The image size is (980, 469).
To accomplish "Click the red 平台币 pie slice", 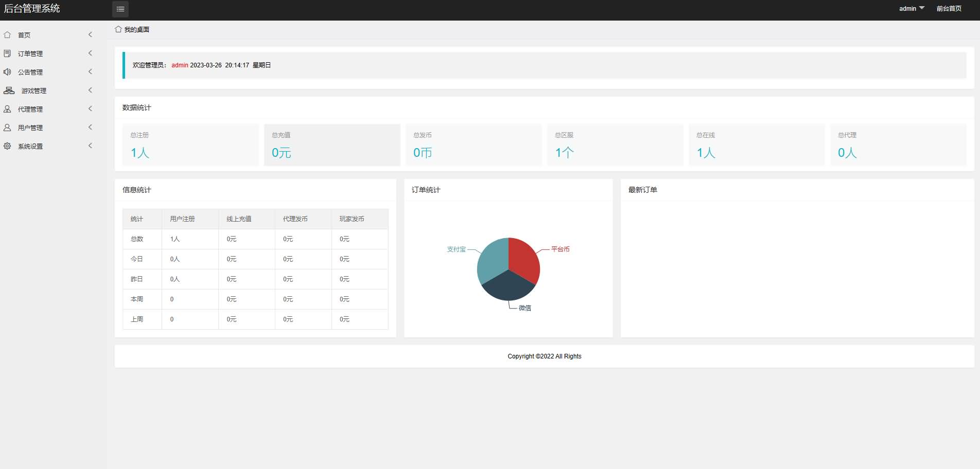I will click(522, 260).
